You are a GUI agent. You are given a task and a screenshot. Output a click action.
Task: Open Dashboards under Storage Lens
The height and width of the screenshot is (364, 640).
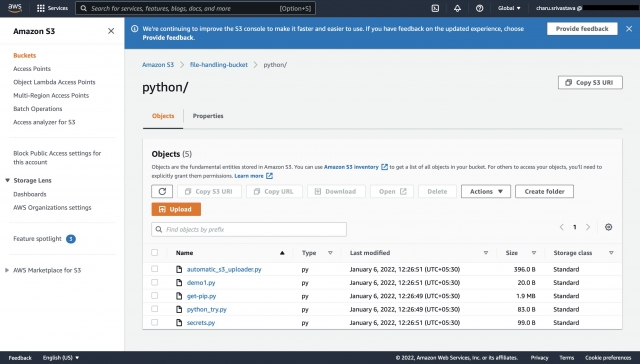(29, 194)
